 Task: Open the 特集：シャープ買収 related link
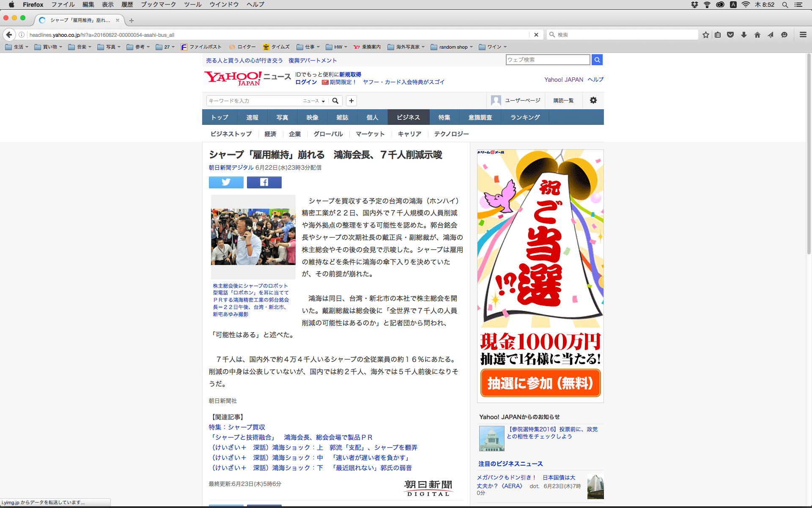237,427
